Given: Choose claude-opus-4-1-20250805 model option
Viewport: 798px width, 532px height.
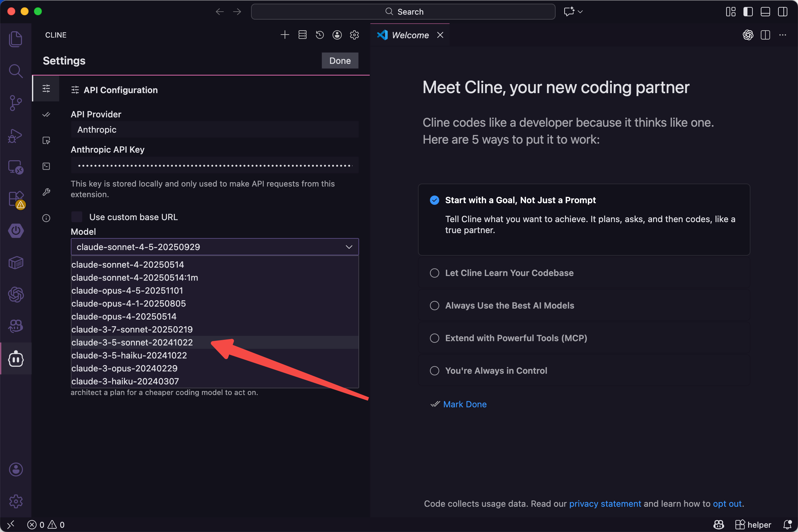Looking at the screenshot, I should pos(215,303).
